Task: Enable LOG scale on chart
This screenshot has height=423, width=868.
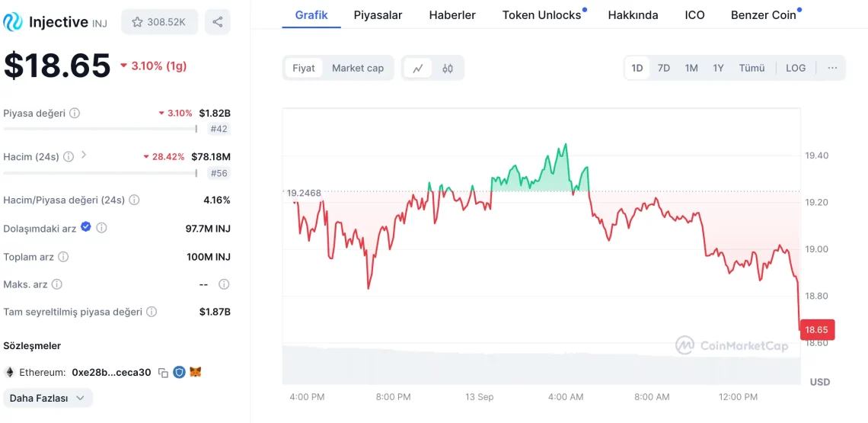Action: point(796,68)
